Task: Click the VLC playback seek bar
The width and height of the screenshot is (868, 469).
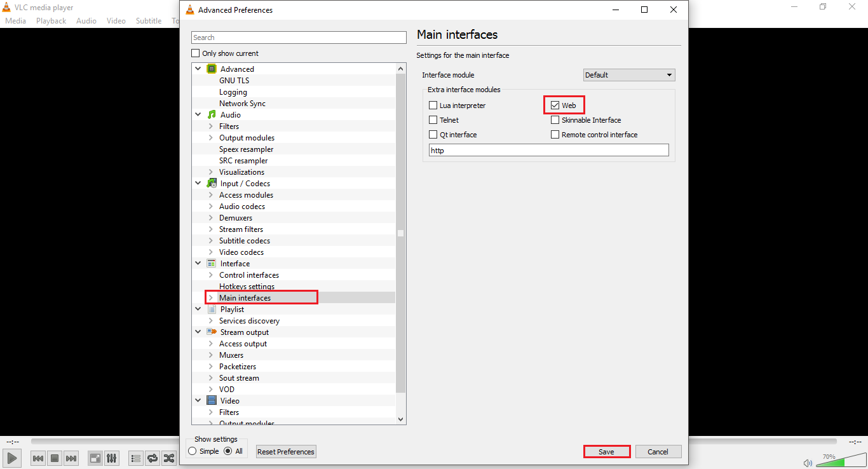Action: (434, 441)
